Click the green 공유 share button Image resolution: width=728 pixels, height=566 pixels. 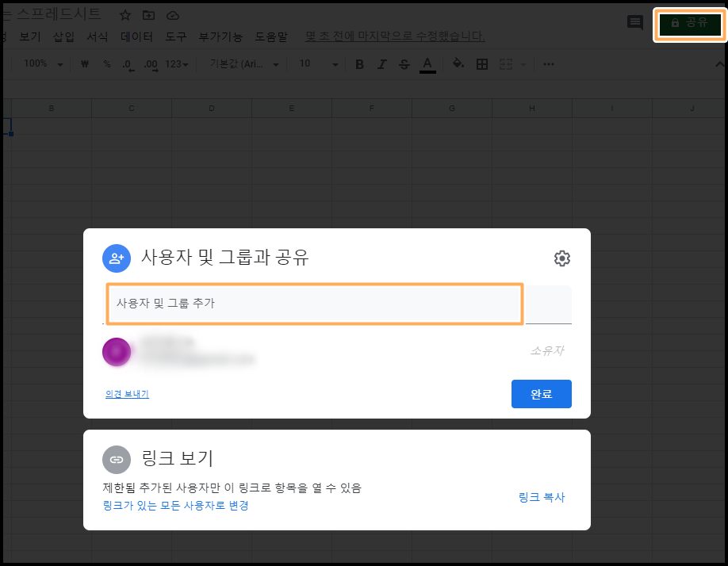pos(690,23)
